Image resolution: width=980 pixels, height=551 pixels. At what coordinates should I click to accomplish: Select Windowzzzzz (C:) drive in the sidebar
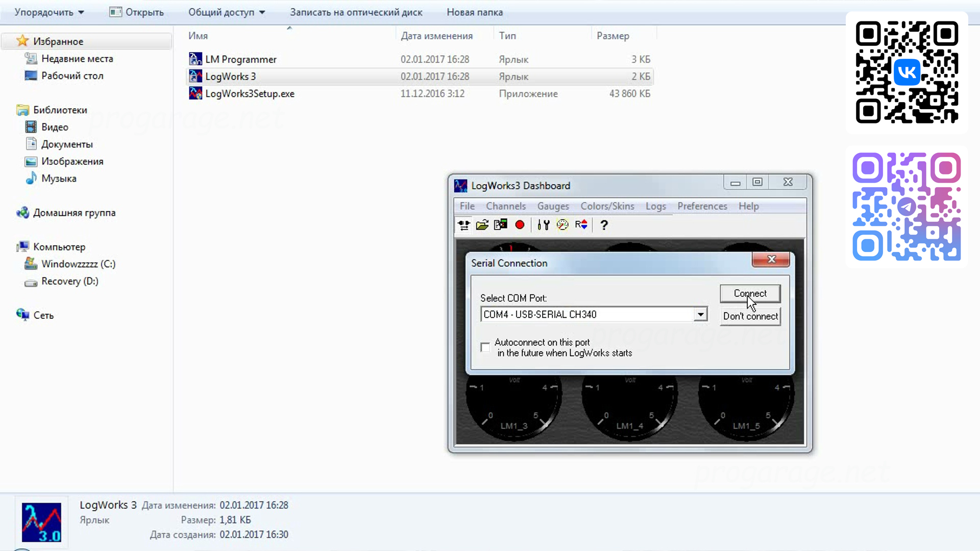click(78, 264)
